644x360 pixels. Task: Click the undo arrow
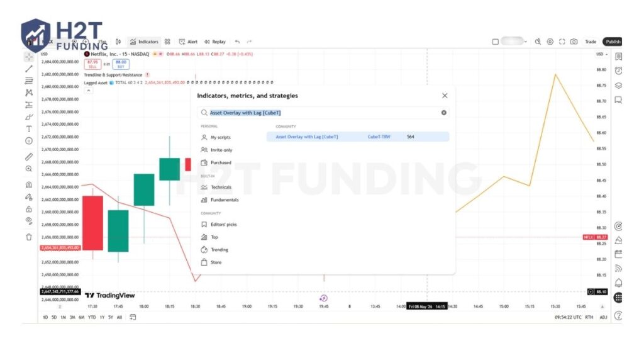237,42
